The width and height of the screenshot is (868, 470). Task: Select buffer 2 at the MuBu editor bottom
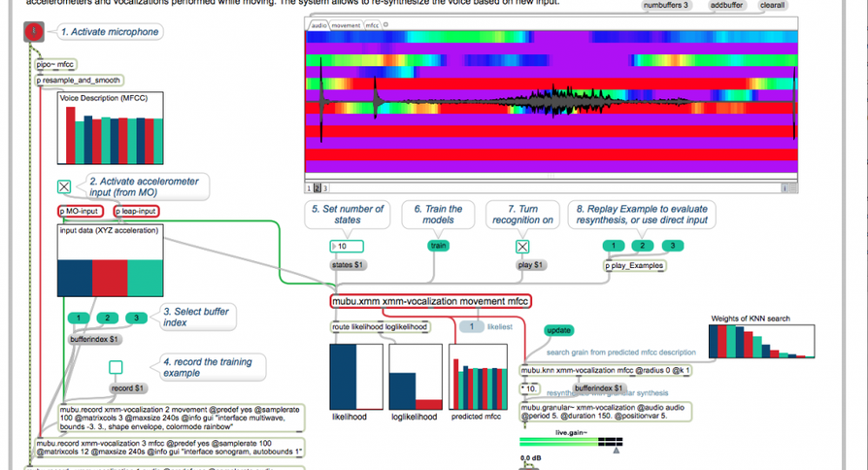pos(317,188)
